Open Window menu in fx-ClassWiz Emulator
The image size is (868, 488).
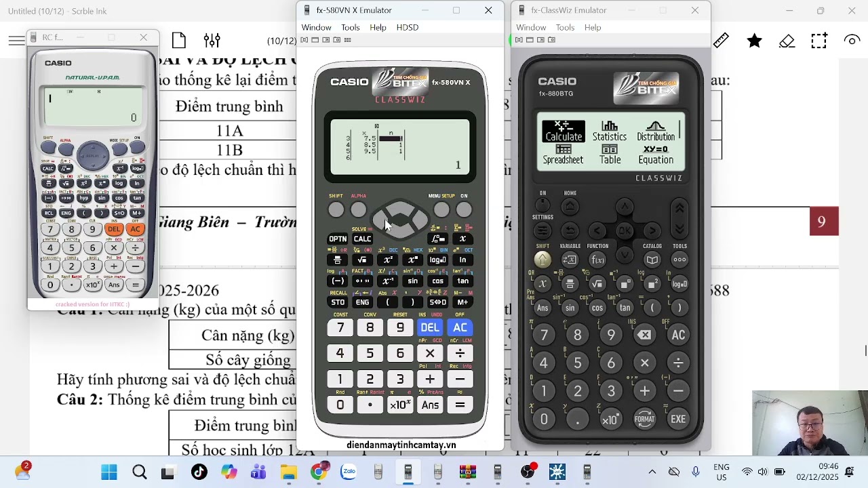(x=531, y=27)
